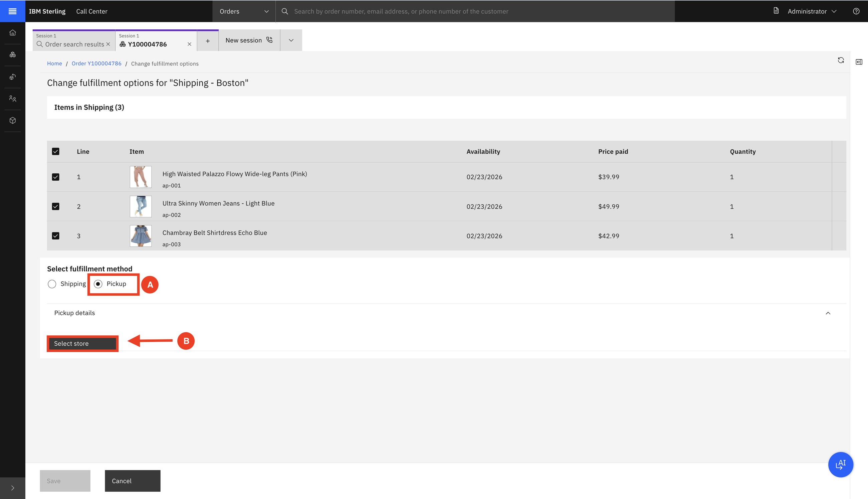Click the disabled Save button
The height and width of the screenshot is (499, 868).
tap(65, 481)
